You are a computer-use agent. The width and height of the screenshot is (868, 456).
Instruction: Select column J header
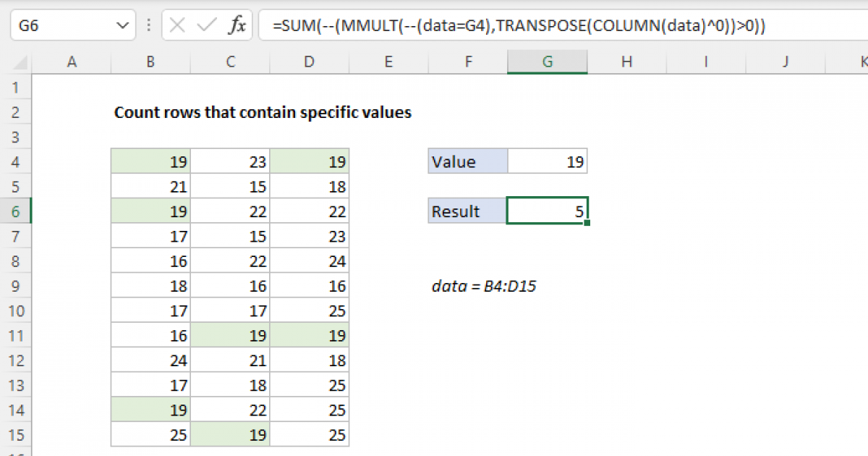click(x=786, y=63)
